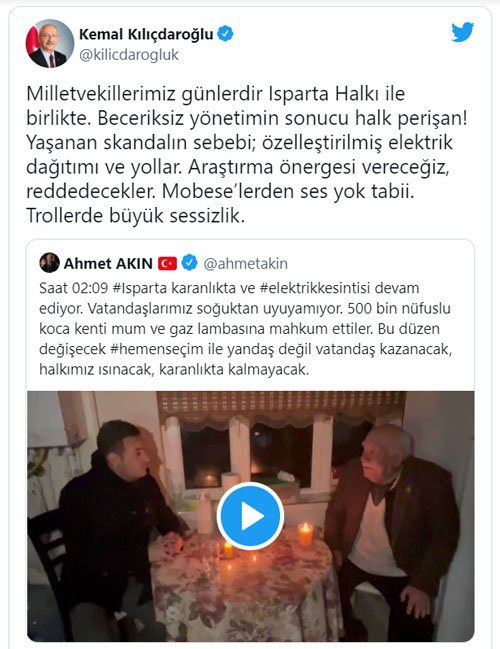Open the @kilicdarogluk handle
The width and height of the screenshot is (500, 649).
click(129, 55)
